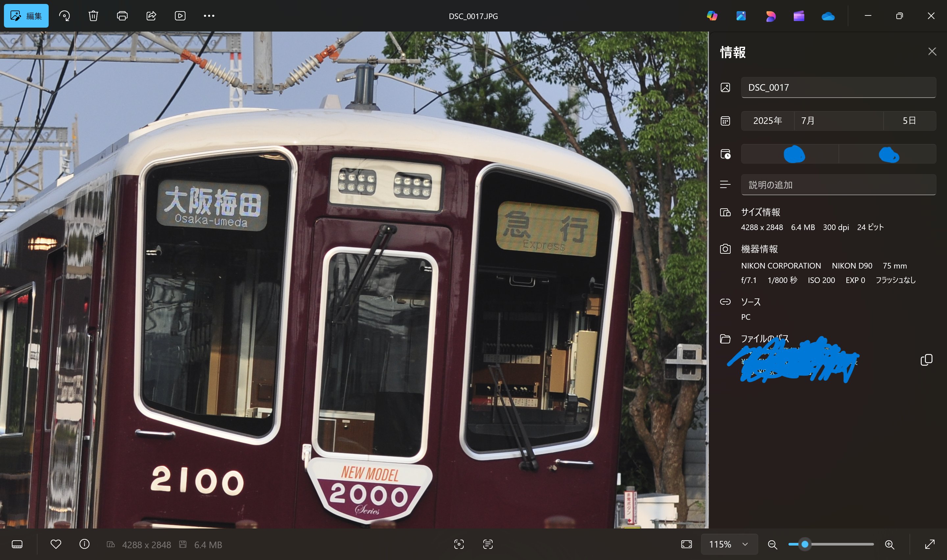The width and height of the screenshot is (947, 560).
Task: Click the 情報 panel title
Action: click(x=733, y=52)
